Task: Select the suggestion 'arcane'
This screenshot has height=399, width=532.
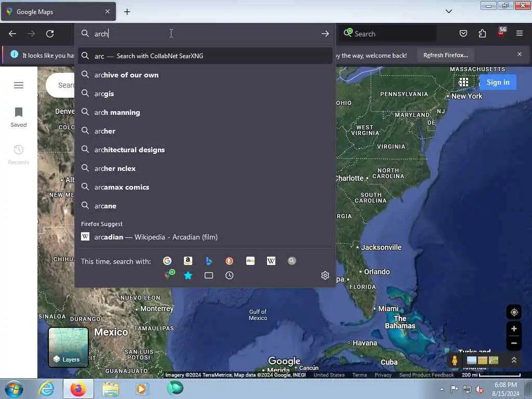Action: tap(205, 206)
